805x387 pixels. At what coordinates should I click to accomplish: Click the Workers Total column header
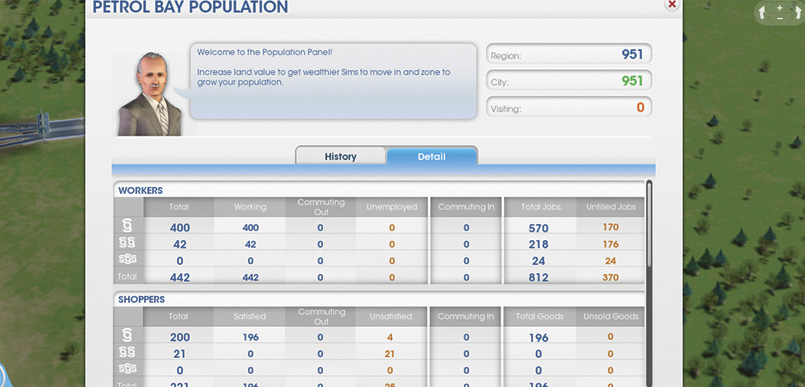(179, 207)
